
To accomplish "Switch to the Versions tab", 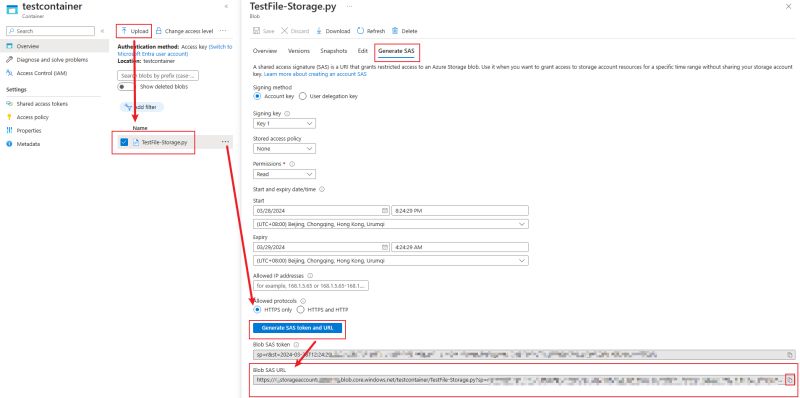I will [299, 51].
